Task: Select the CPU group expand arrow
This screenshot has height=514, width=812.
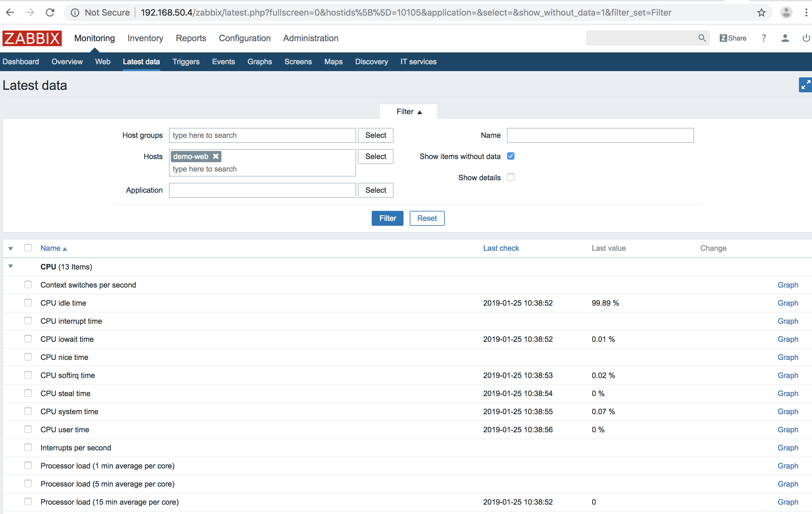Action: click(10, 266)
